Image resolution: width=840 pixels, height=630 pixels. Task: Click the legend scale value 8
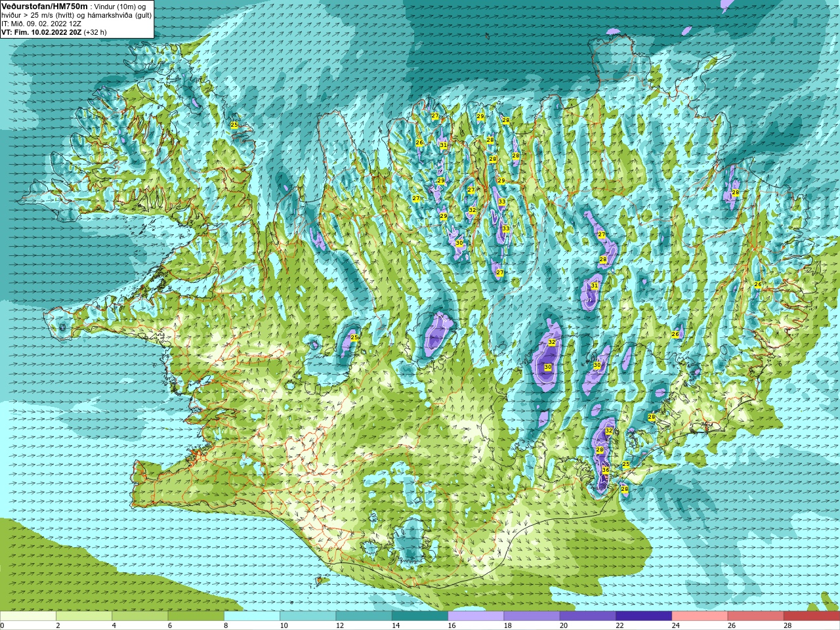pyautogui.click(x=226, y=625)
